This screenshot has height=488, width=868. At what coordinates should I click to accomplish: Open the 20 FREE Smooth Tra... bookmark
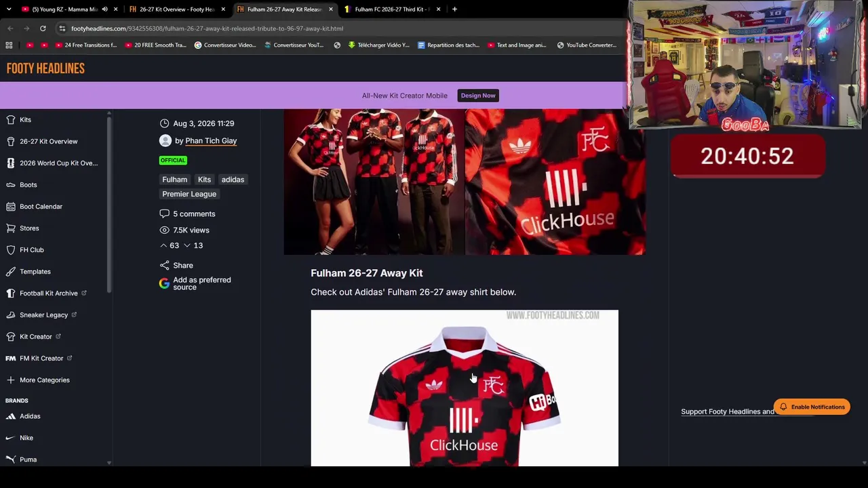click(155, 45)
